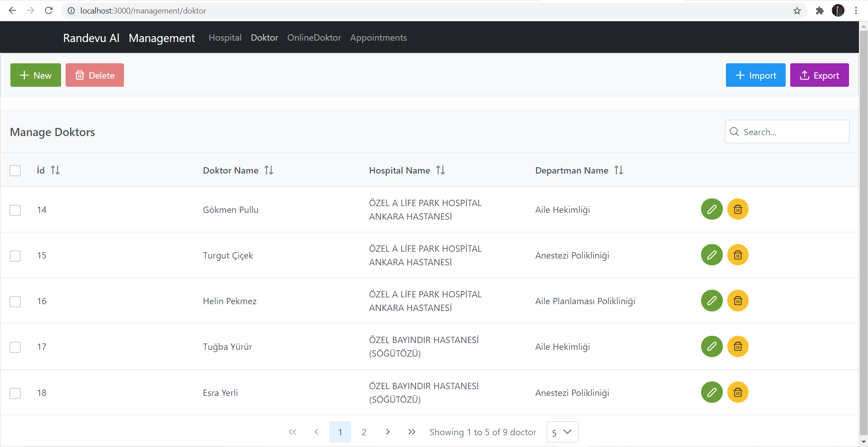
Task: Check the checkbox for doctor id 14
Action: tap(15, 210)
